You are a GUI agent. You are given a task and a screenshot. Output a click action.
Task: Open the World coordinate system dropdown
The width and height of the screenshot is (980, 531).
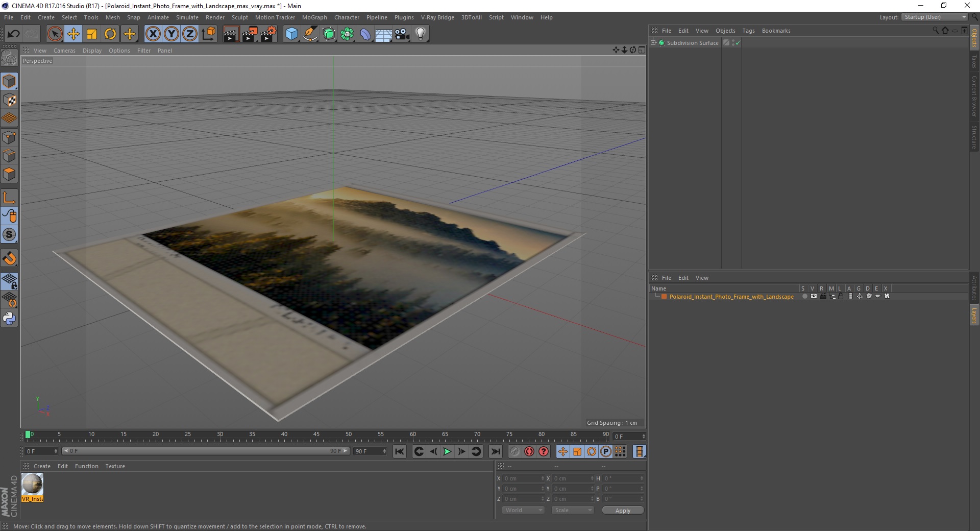pos(523,510)
